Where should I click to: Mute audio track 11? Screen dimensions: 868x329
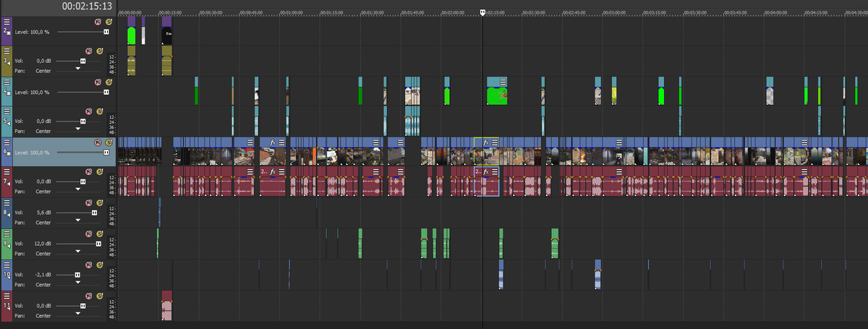[x=90, y=296]
